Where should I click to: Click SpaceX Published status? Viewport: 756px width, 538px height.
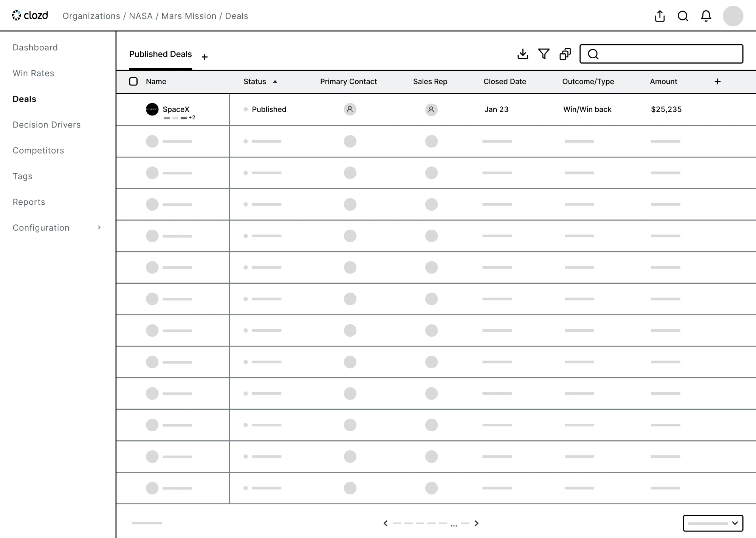point(269,109)
